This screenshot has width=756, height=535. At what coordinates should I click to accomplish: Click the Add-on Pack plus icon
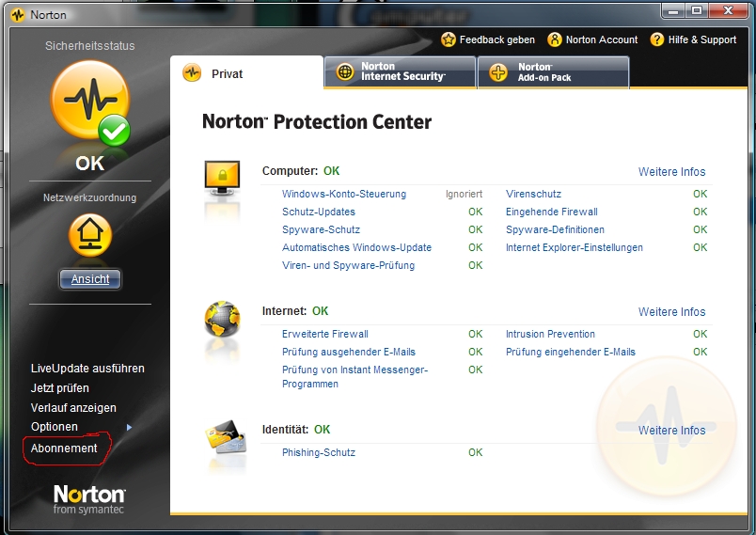click(498, 72)
